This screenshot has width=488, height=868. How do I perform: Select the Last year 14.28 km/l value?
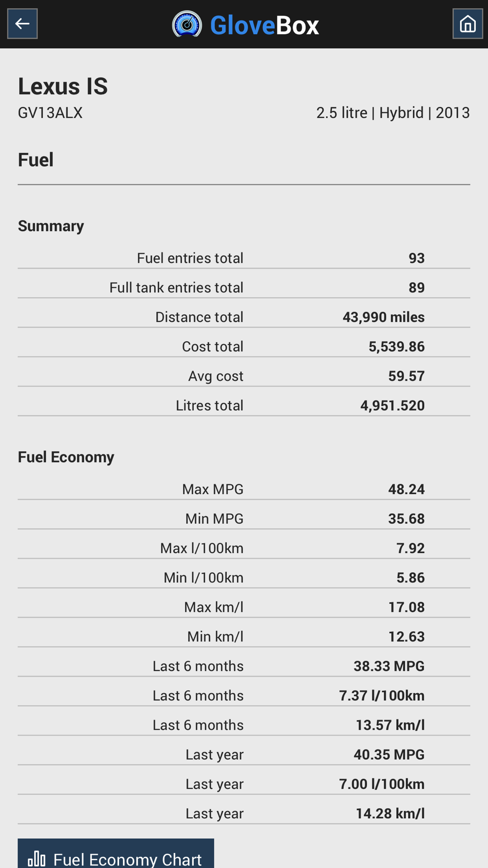click(x=390, y=813)
